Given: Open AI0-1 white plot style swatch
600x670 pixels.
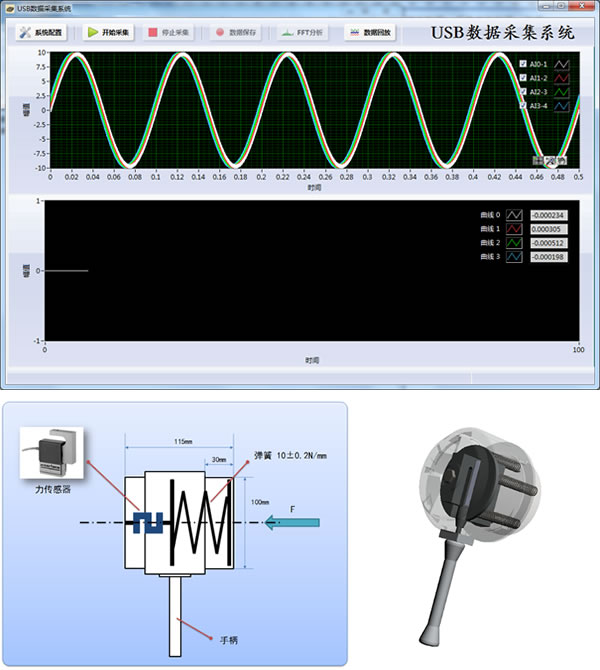Looking at the screenshot, I should (562, 63).
